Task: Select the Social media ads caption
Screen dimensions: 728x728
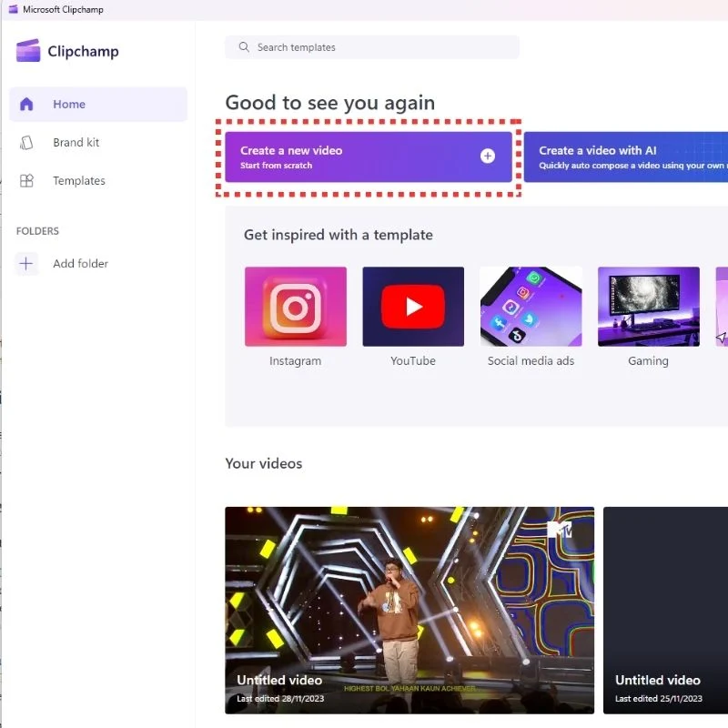Action: pos(531,360)
